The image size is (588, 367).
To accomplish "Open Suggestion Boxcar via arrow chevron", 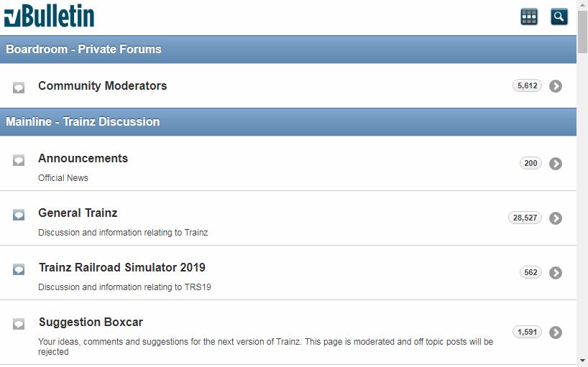I will [556, 333].
